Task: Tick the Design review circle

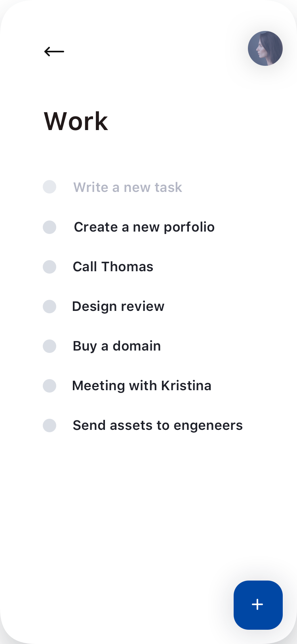Action: click(x=49, y=307)
